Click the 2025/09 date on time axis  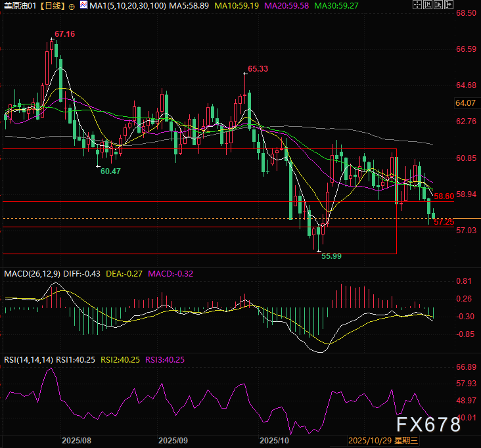point(173,440)
